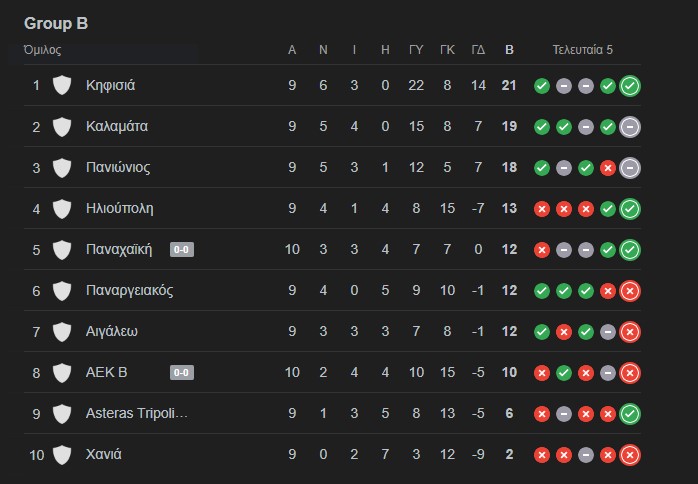The image size is (698, 484).
Task: Click the 0-0 score badge beside ΑΕΚ Β
Action: coord(182,373)
